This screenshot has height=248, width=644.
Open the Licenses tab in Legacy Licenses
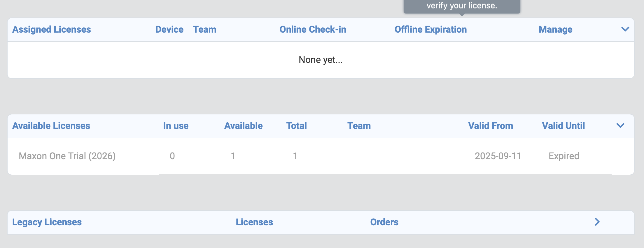[x=254, y=222]
